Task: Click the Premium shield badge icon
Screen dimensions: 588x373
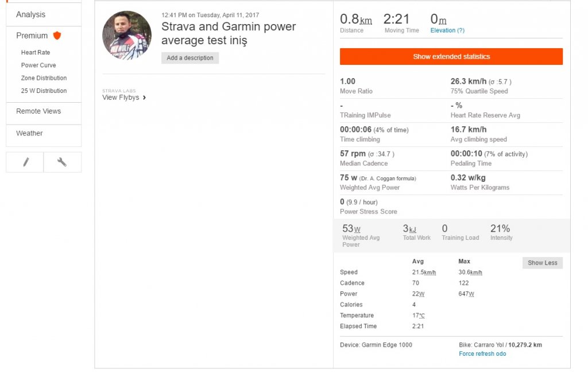Action: click(x=57, y=36)
